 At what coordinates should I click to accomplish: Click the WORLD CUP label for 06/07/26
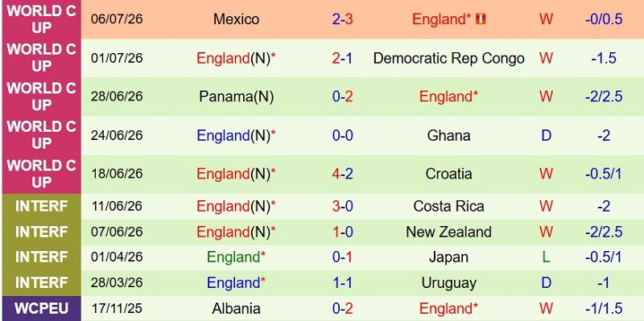pos(42,19)
